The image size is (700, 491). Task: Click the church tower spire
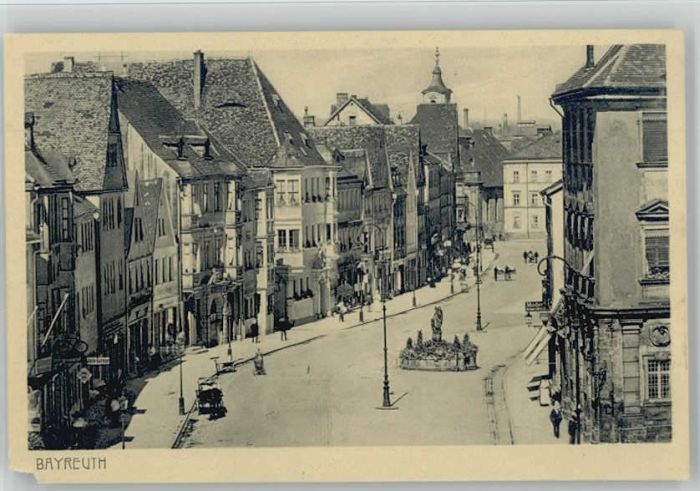coord(437,75)
